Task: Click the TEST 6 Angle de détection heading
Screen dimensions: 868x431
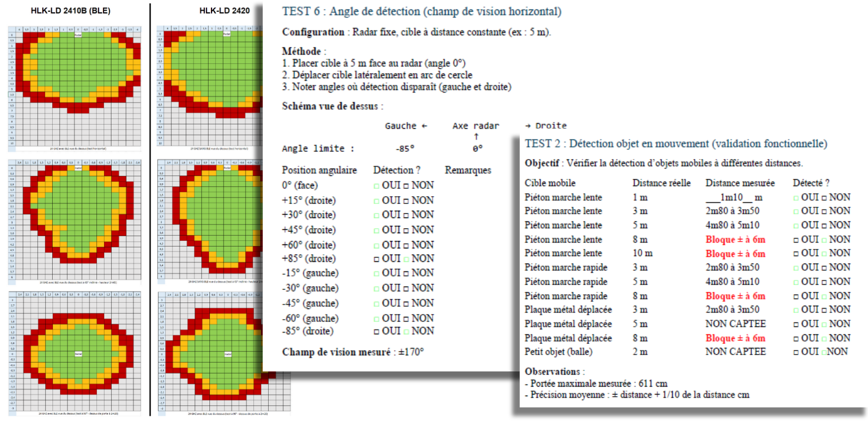Action: [x=421, y=12]
